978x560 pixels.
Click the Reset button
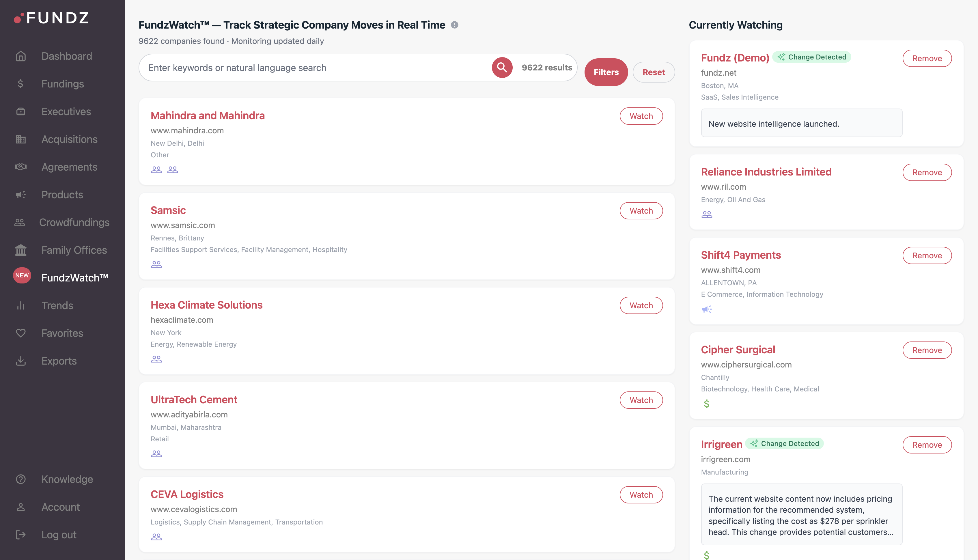[654, 72]
